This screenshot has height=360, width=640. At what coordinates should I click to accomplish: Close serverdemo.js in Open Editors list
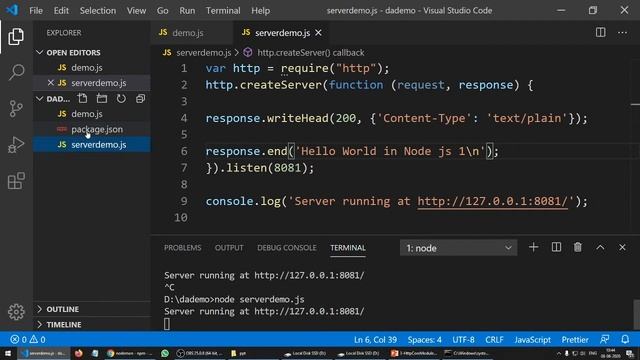tap(51, 82)
